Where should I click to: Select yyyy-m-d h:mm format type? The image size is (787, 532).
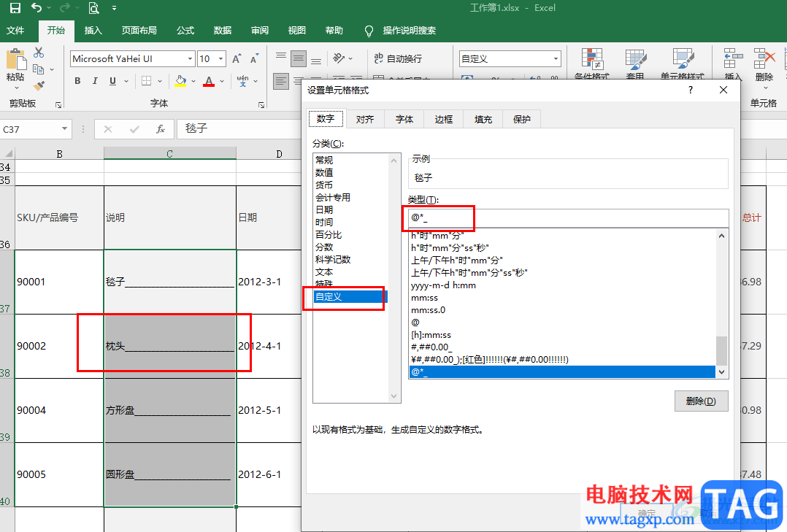[443, 285]
